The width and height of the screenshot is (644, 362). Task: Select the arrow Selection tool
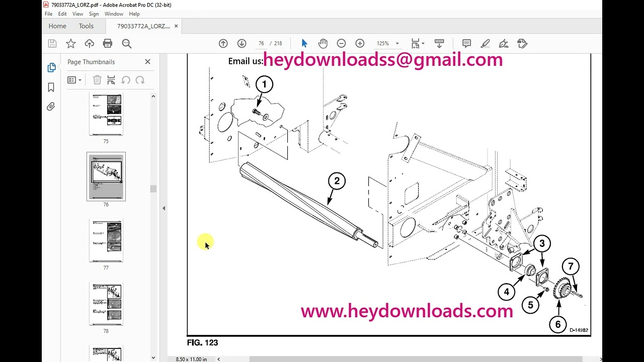304,44
